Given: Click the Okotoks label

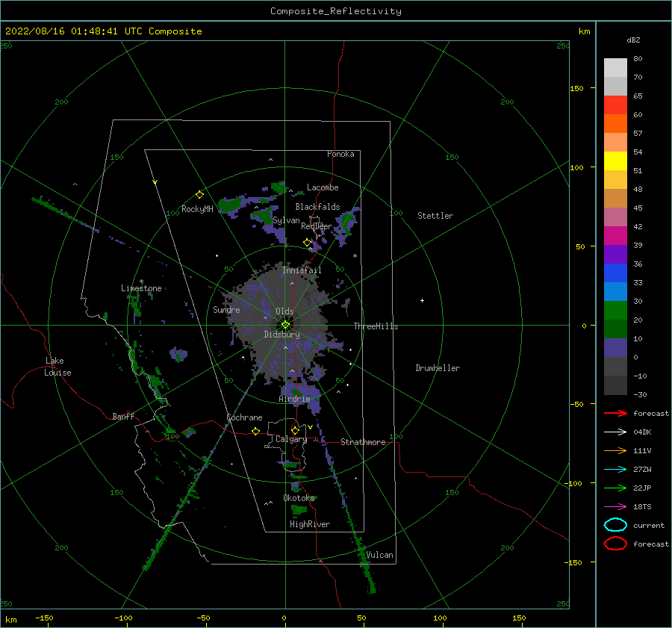Looking at the screenshot, I should (x=299, y=497).
